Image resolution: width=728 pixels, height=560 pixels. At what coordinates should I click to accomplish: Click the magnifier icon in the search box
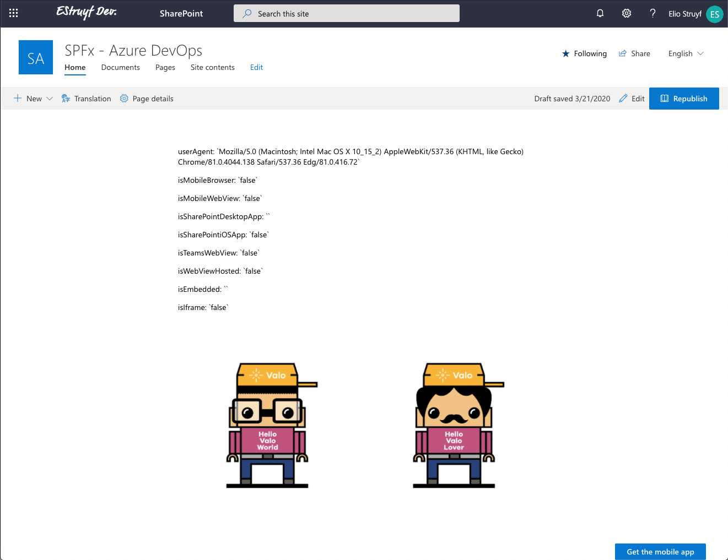(247, 13)
